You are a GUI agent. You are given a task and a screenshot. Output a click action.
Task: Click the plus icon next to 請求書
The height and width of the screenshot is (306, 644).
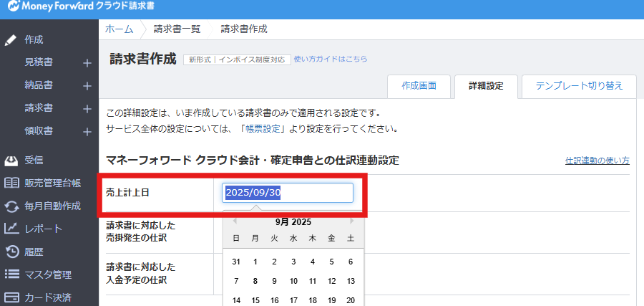pyautogui.click(x=87, y=109)
